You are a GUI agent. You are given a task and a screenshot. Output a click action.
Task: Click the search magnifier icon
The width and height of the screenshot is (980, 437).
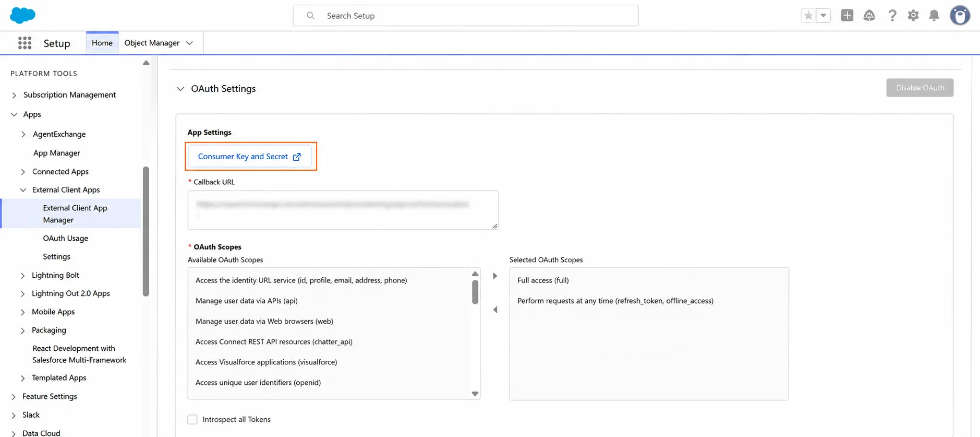click(310, 16)
